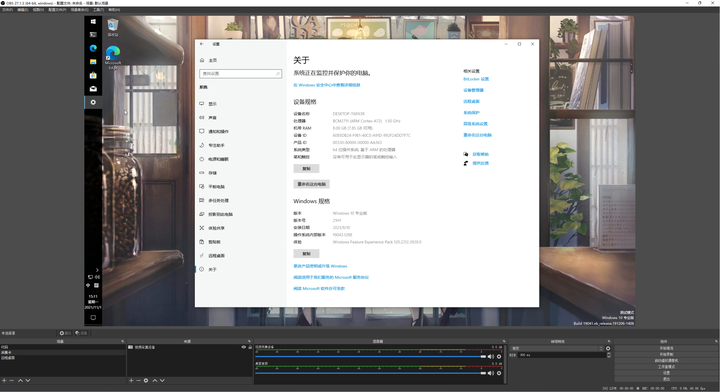The height and width of the screenshot is (392, 720).
Task: Move the selected source down
Action: (162, 381)
